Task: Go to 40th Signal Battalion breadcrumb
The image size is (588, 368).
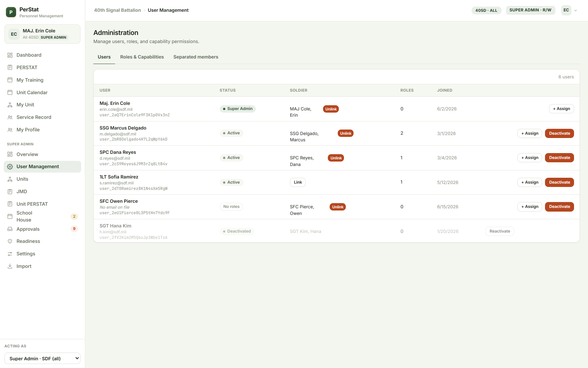Action: [x=117, y=10]
